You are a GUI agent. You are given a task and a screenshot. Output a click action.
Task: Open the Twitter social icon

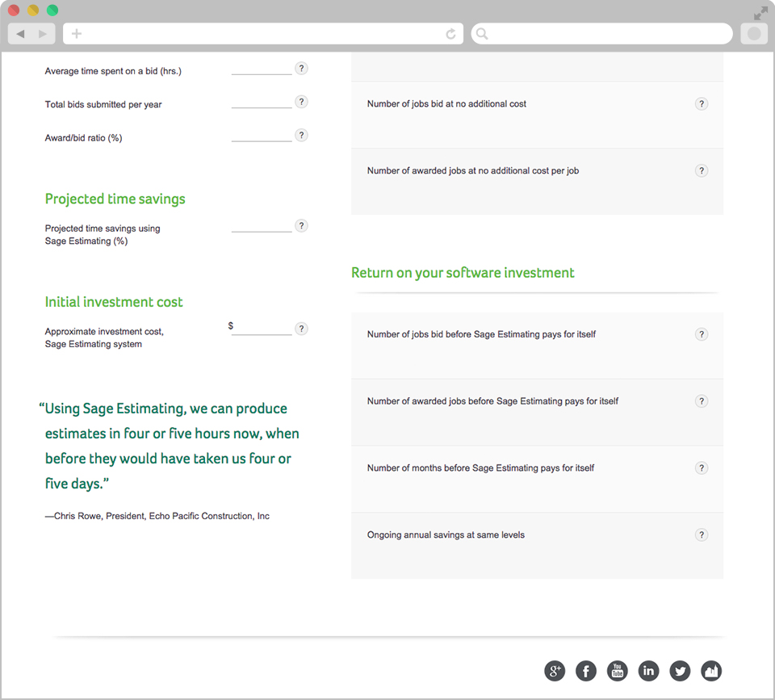click(x=680, y=671)
